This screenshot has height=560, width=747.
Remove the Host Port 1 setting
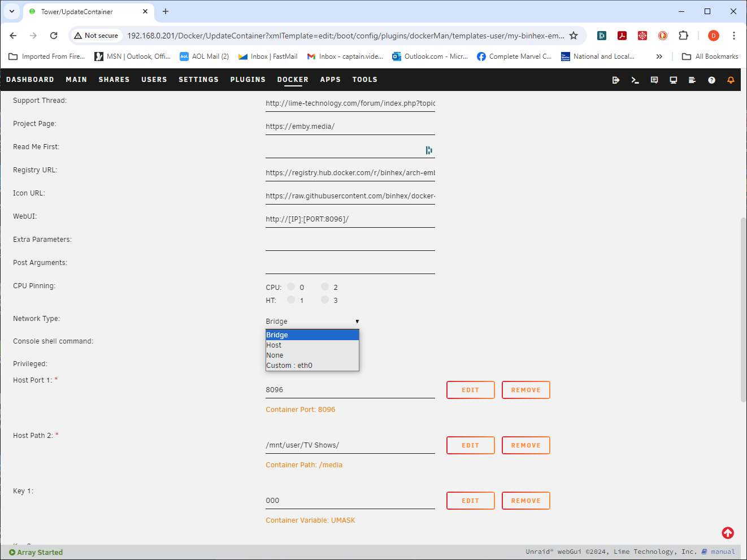point(526,390)
